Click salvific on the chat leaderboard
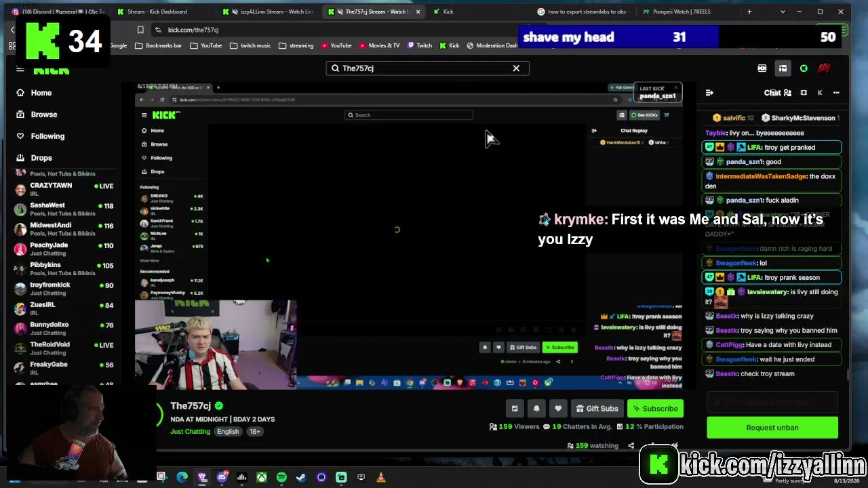This screenshot has width=868, height=488. [733, 118]
